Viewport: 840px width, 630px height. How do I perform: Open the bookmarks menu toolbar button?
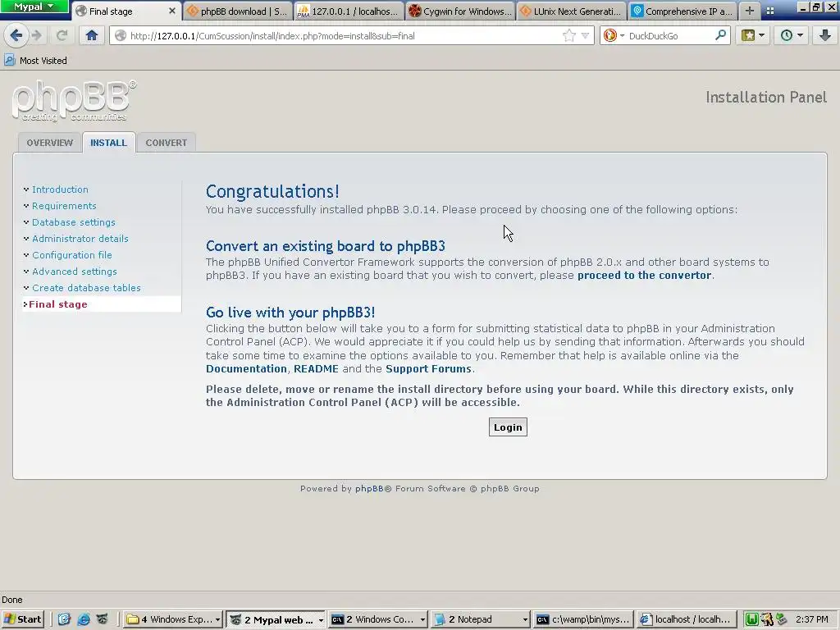(x=753, y=36)
